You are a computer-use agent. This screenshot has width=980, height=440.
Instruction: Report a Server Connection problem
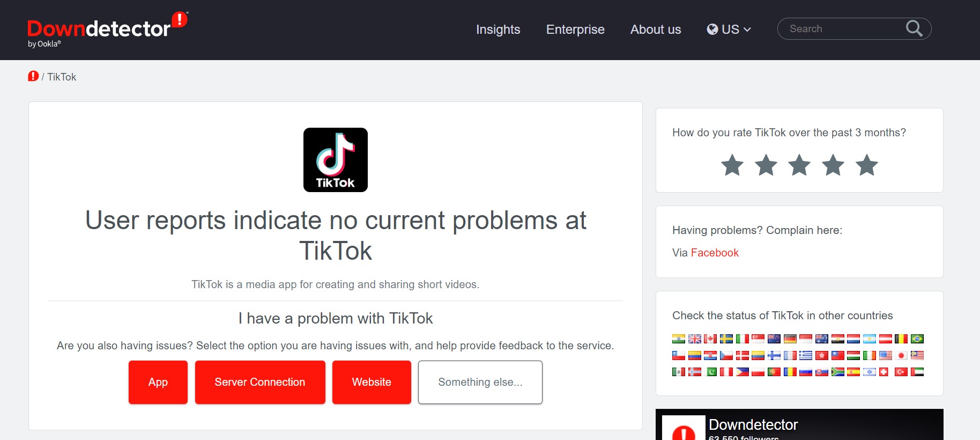pyautogui.click(x=260, y=382)
